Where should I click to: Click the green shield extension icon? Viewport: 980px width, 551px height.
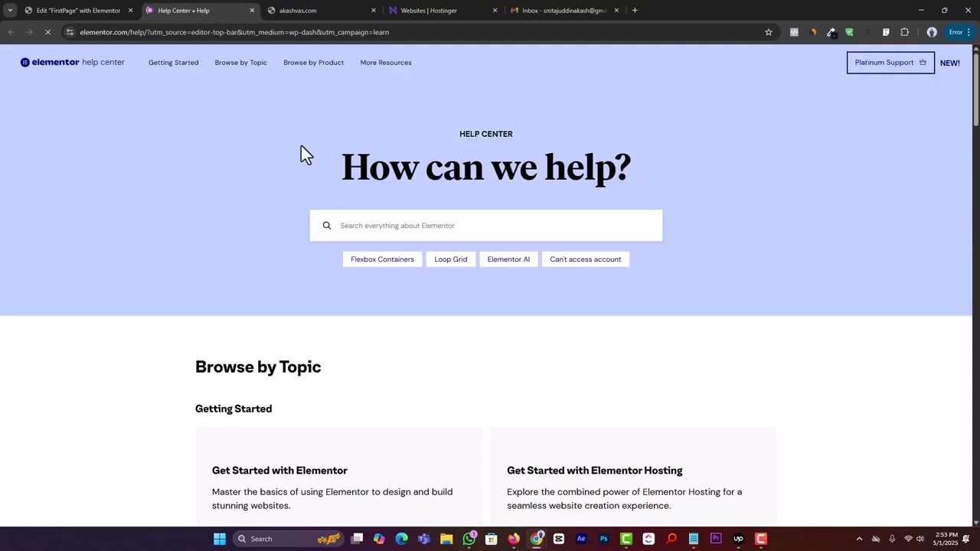coord(849,32)
